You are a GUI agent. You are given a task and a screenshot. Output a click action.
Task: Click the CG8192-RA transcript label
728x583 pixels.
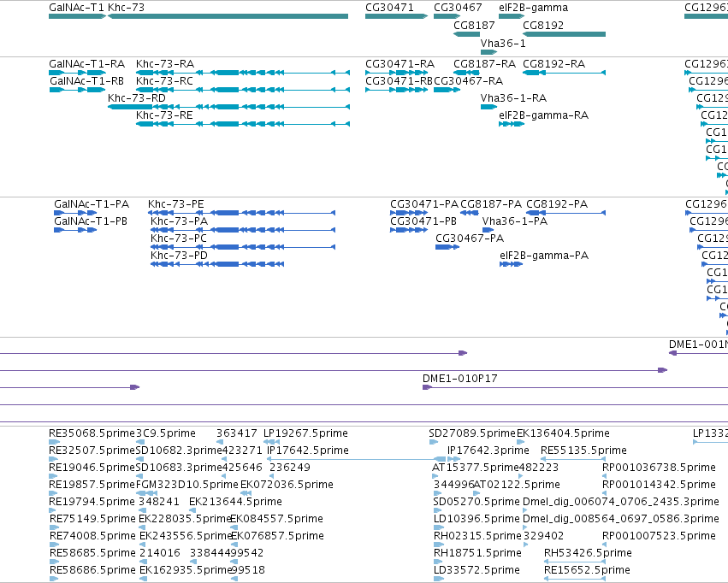point(553,64)
